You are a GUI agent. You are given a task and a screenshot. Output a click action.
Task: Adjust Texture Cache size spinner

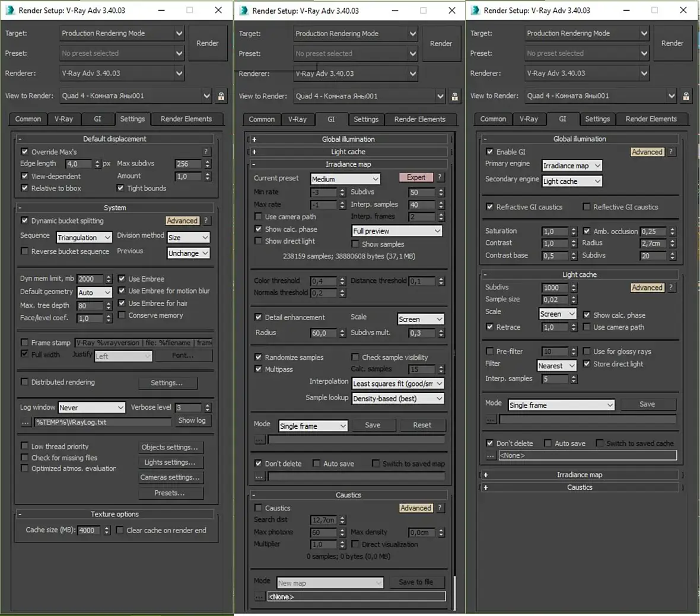(x=107, y=531)
